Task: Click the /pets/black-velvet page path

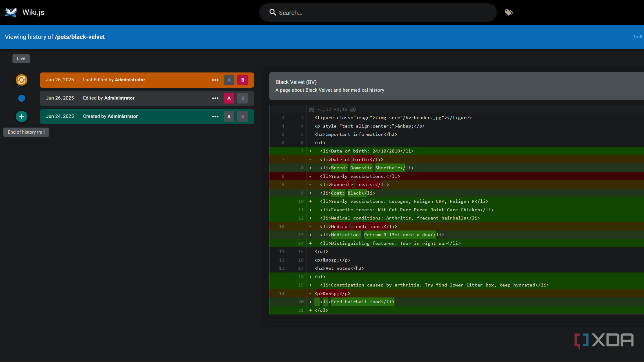Action: click(80, 37)
